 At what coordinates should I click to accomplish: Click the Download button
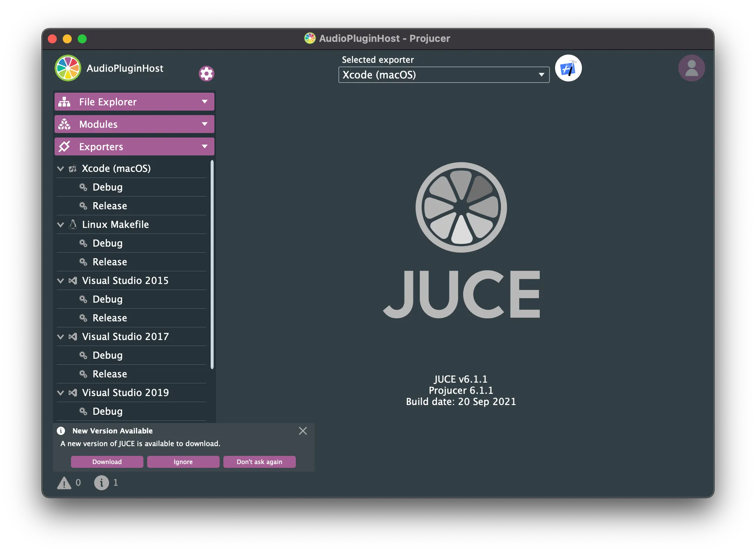tap(107, 462)
